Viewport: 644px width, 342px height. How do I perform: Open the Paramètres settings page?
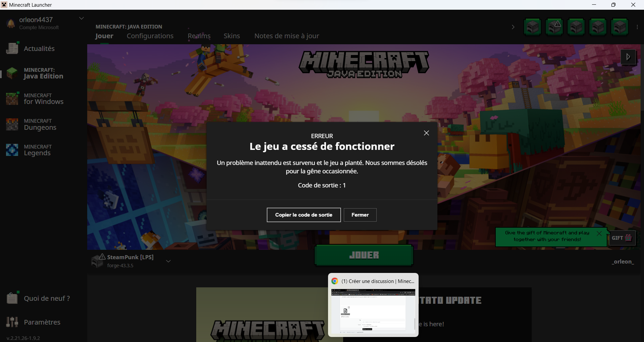point(33,322)
